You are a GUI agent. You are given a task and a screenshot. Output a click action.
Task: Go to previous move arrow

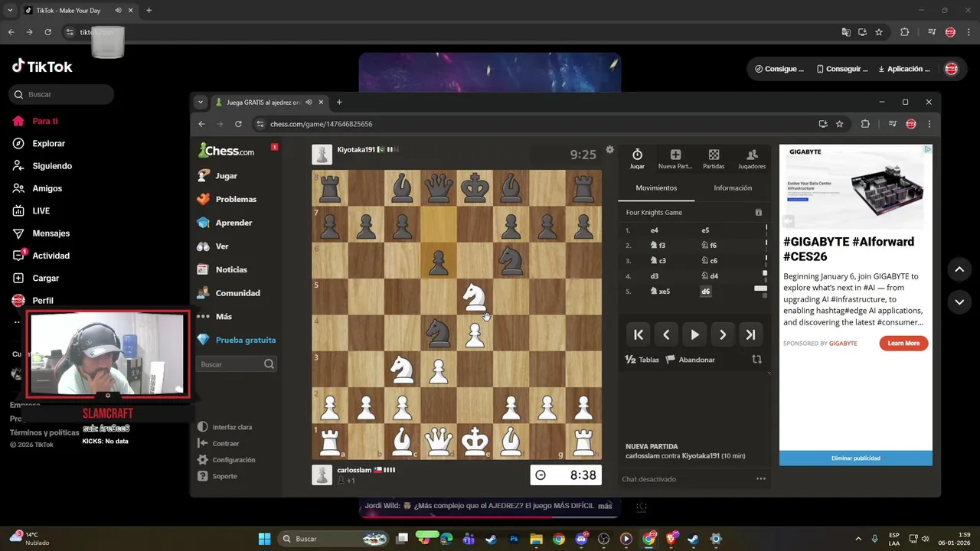tap(666, 334)
